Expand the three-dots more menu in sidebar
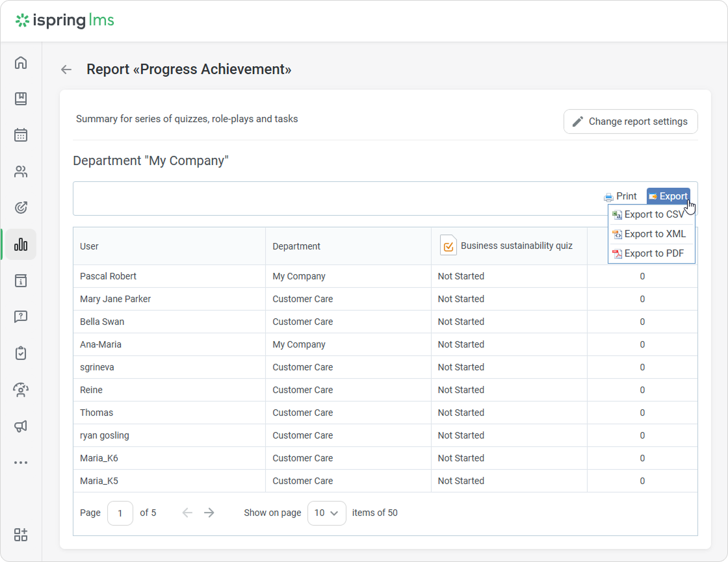Image resolution: width=728 pixels, height=562 pixels. pyautogui.click(x=21, y=463)
